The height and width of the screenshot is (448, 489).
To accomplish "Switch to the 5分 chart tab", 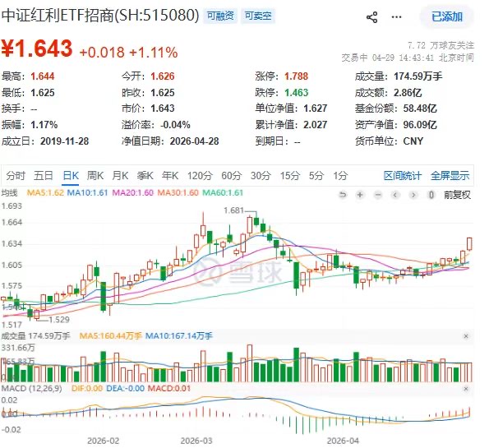I will [x=316, y=176].
